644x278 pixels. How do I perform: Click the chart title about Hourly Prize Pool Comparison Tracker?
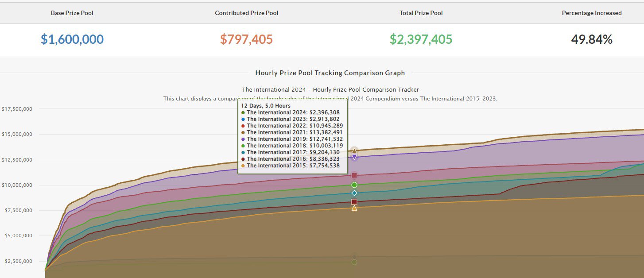(330, 89)
